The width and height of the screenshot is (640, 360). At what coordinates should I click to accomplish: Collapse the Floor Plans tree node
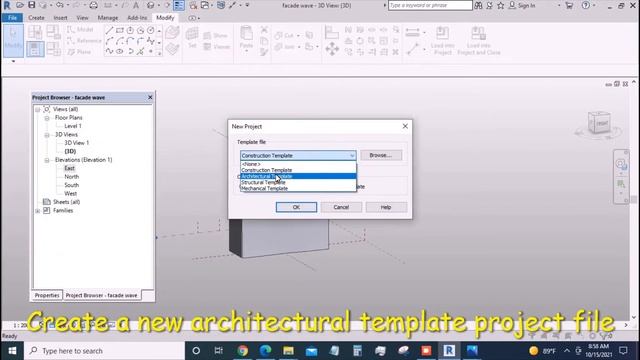click(x=47, y=118)
